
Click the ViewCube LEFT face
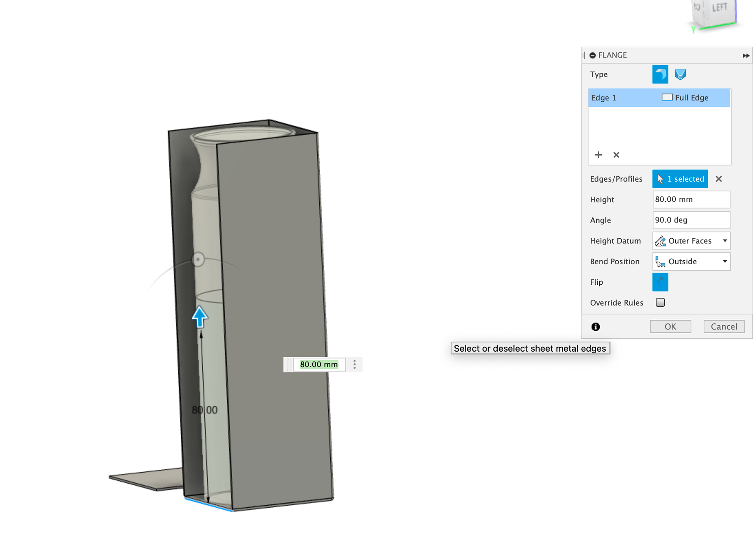(719, 8)
